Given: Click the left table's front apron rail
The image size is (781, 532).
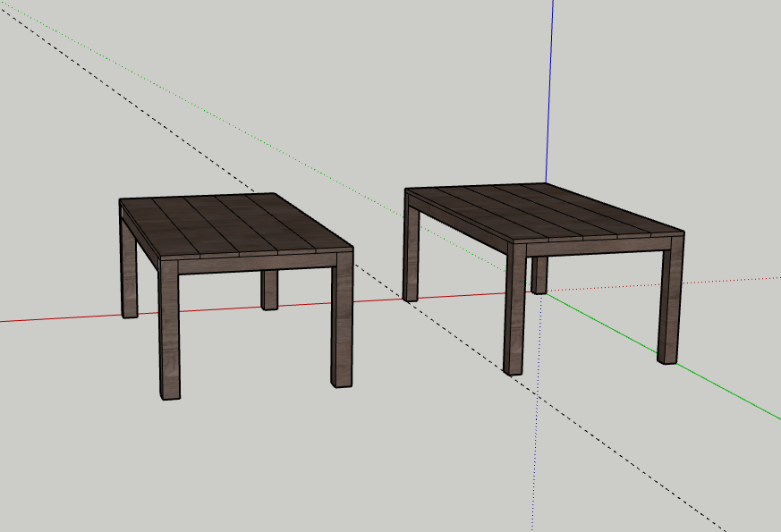Looking at the screenshot, I should 256,265.
